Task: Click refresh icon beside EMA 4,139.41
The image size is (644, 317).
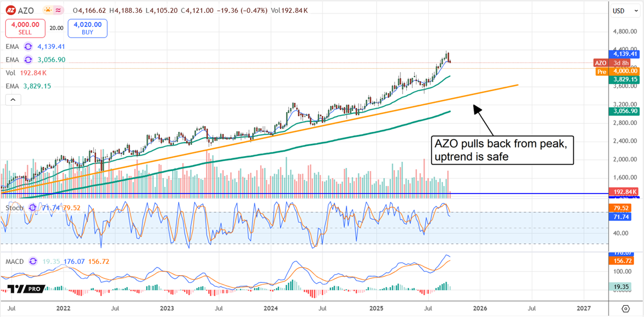Action: coord(28,47)
